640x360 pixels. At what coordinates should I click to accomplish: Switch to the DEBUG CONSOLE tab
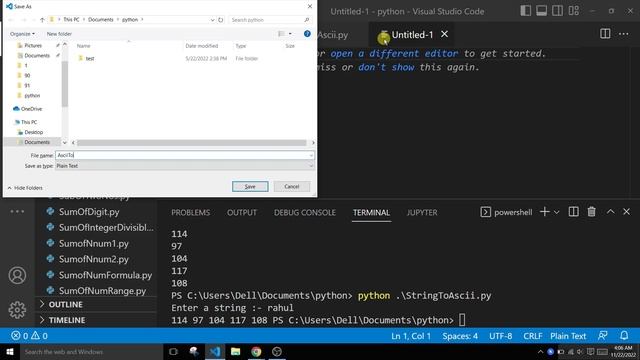pos(305,213)
